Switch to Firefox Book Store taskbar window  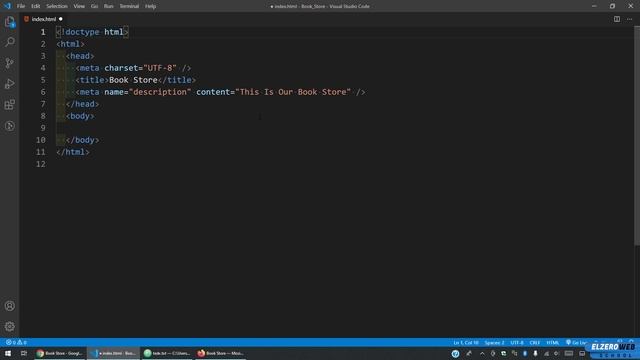point(221,353)
